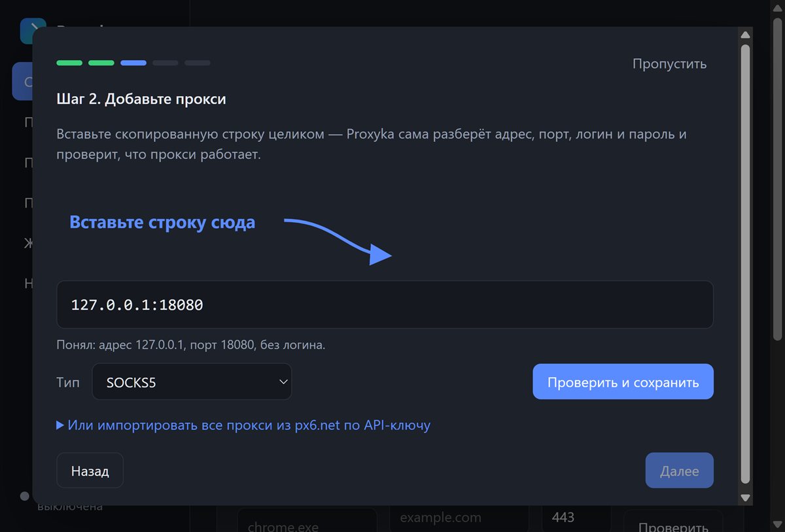The width and height of the screenshot is (785, 532).
Task: Open the Тип SOCKS5 dropdown
Action: (191, 382)
